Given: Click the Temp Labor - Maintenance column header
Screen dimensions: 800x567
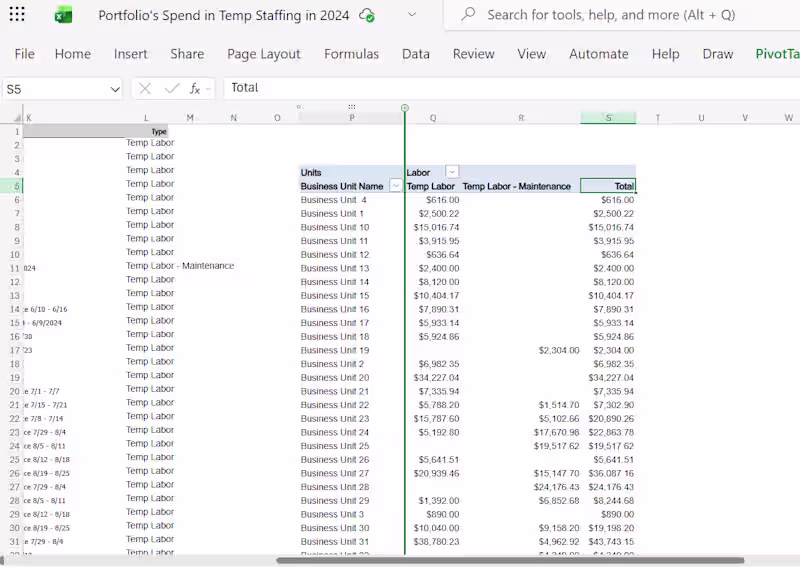Looking at the screenshot, I should coord(516,186).
